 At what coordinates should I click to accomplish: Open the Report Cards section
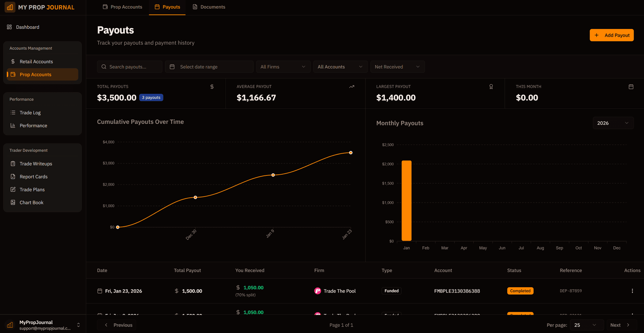34,176
